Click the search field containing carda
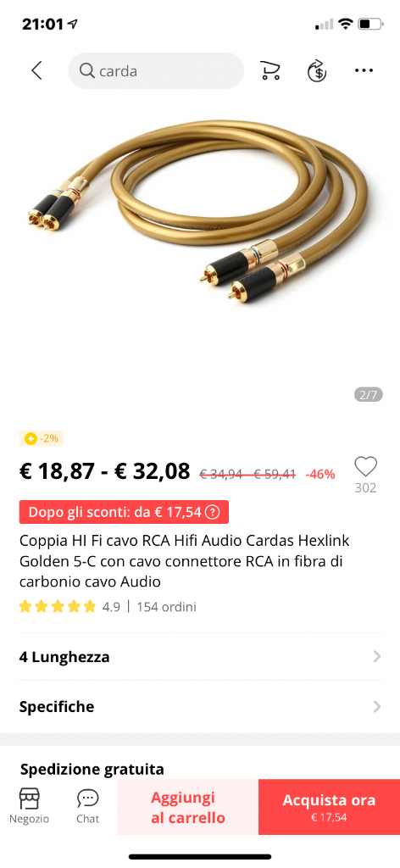This screenshot has width=400, height=868. click(x=156, y=71)
